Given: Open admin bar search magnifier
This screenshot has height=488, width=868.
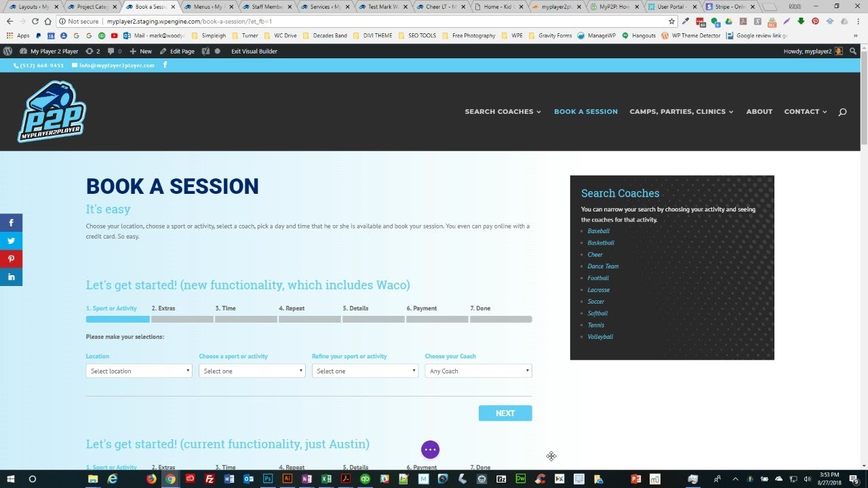Looking at the screenshot, I should coord(853,51).
